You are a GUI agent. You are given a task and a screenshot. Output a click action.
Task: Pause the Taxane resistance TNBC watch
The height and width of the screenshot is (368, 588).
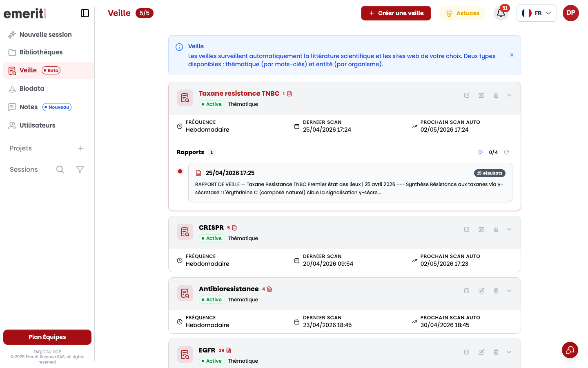click(467, 95)
